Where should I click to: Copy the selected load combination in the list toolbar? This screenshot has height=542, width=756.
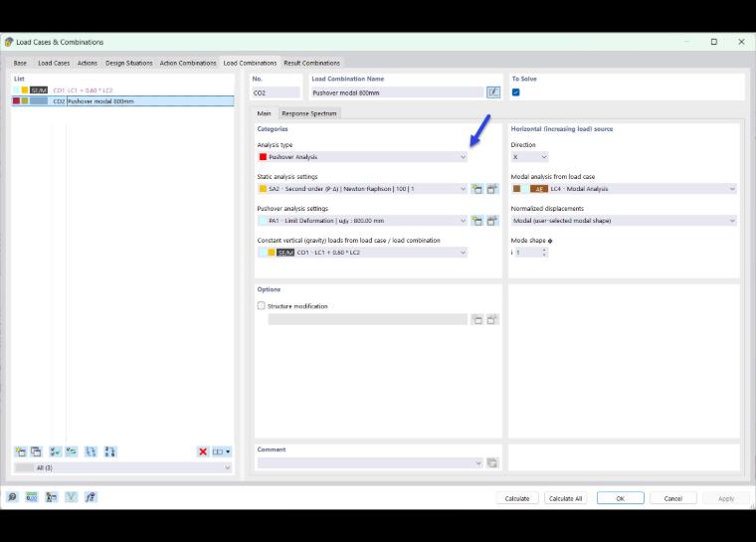click(36, 452)
